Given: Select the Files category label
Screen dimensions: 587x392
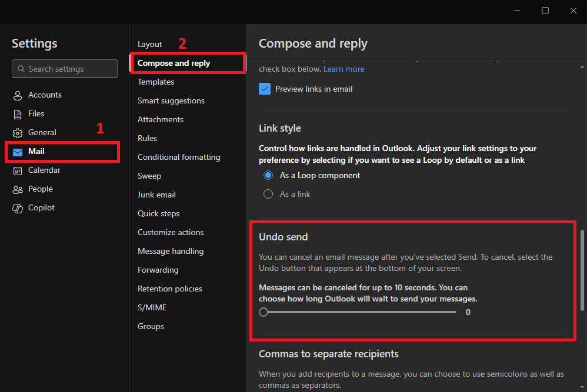Looking at the screenshot, I should pyautogui.click(x=36, y=113).
